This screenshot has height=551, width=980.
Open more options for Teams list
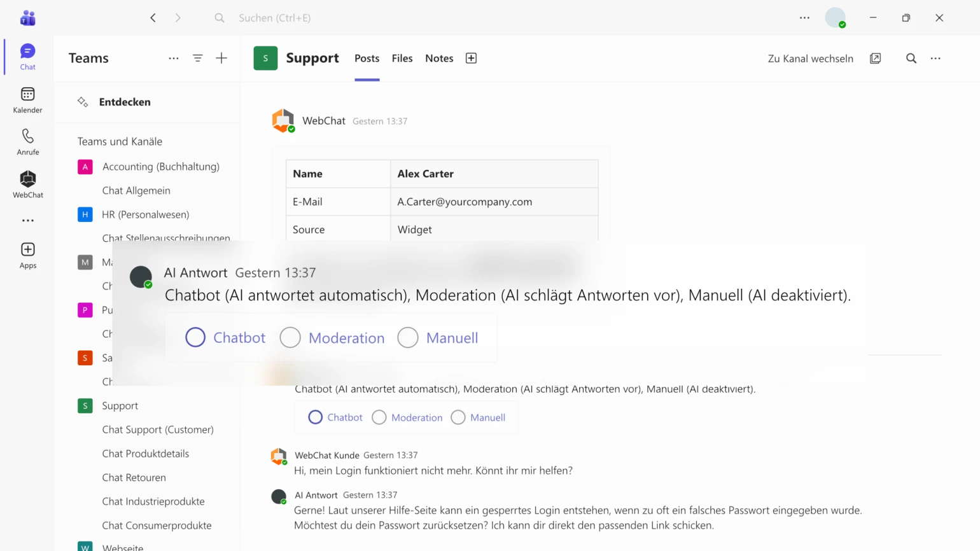pos(173,58)
